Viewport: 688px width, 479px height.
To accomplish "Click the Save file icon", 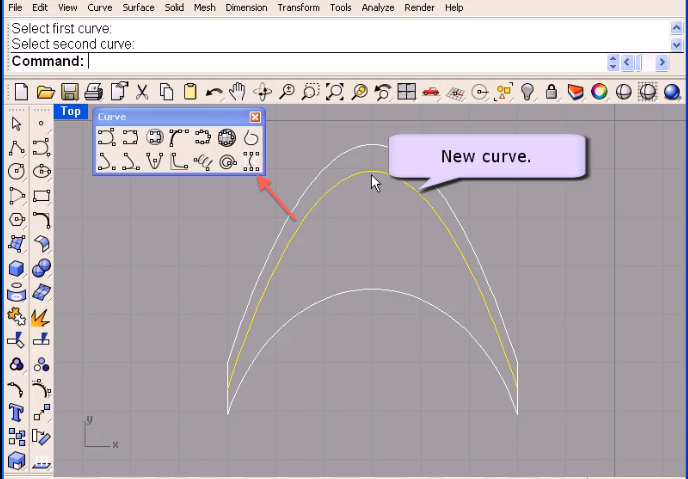I will (69, 92).
